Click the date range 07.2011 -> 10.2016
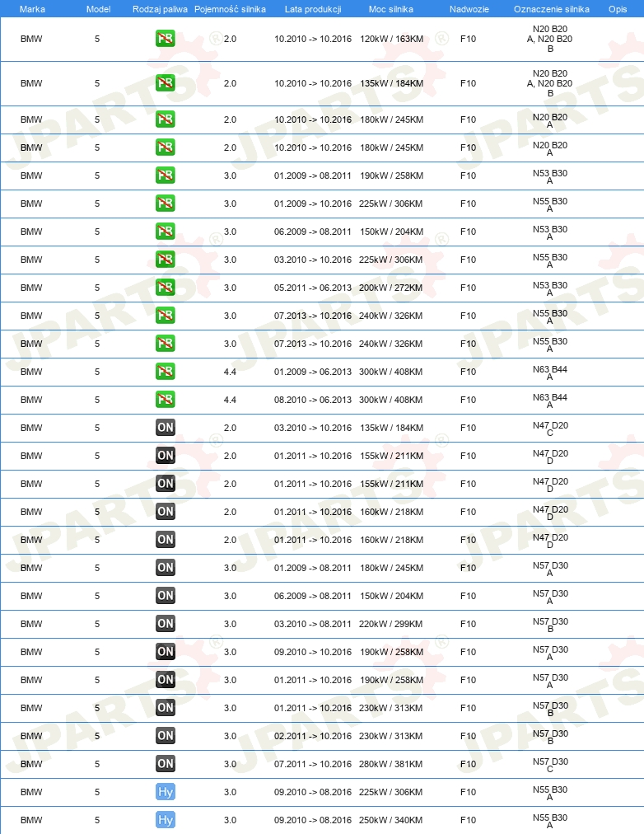The height and width of the screenshot is (834, 644). [x=313, y=764]
